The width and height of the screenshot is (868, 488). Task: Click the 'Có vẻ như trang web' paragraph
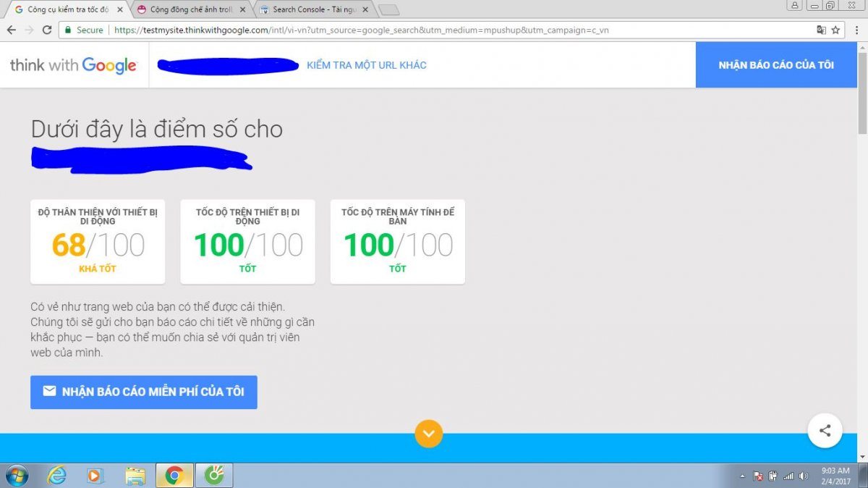pos(172,329)
